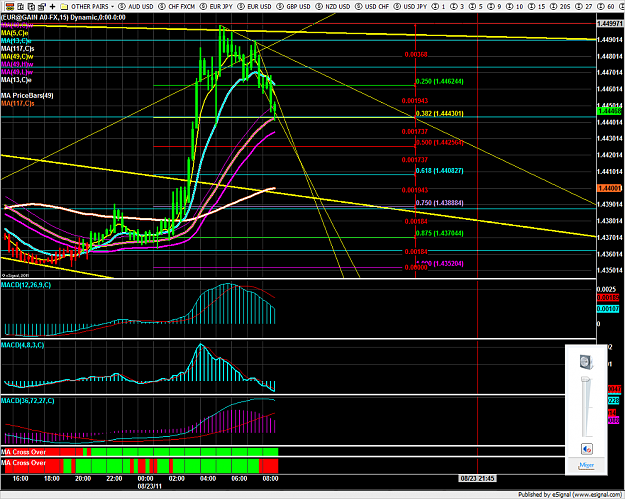Screen dimensions: 625x499
Task: Click the 0.250 (1.446244) Fibonacci level label
Action: (x=439, y=82)
